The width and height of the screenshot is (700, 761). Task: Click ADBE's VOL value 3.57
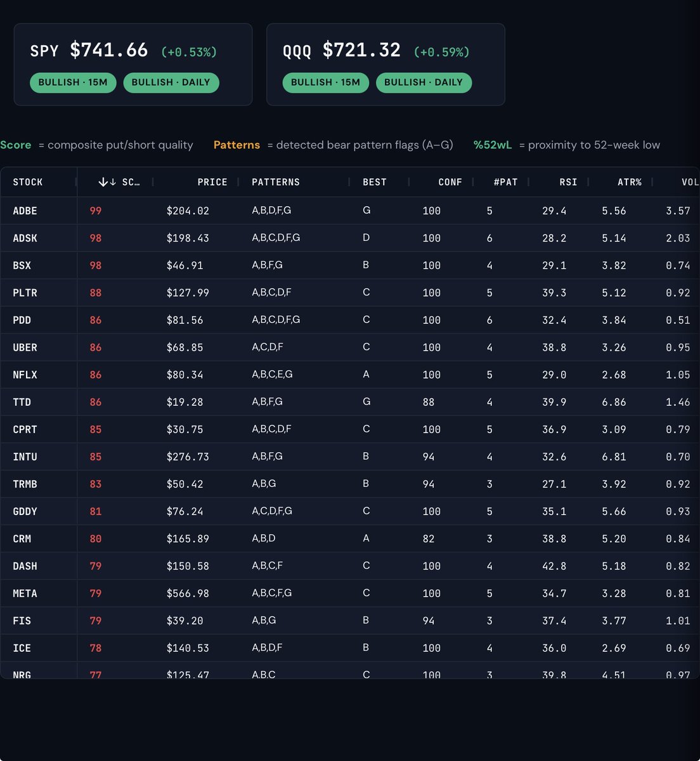[678, 211]
